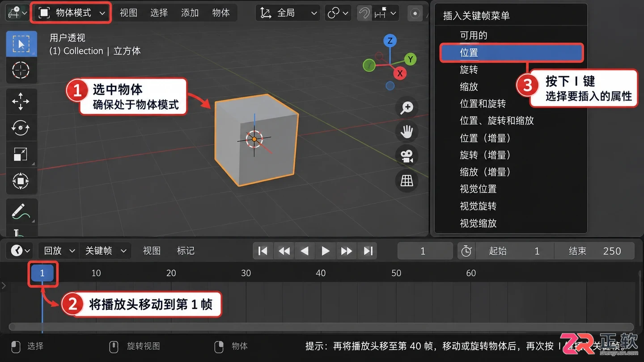This screenshot has height=362, width=644.
Task: Toggle camera view icon
Action: [407, 156]
